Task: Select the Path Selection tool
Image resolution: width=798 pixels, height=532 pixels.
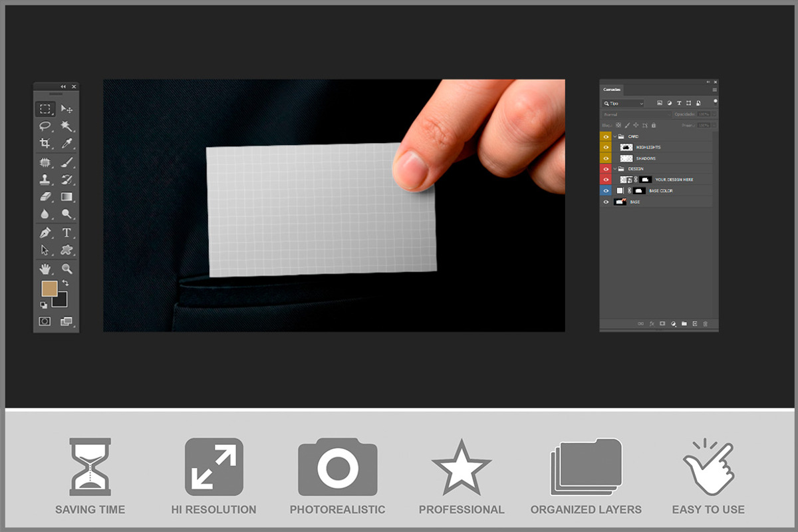Action: pyautogui.click(x=45, y=250)
